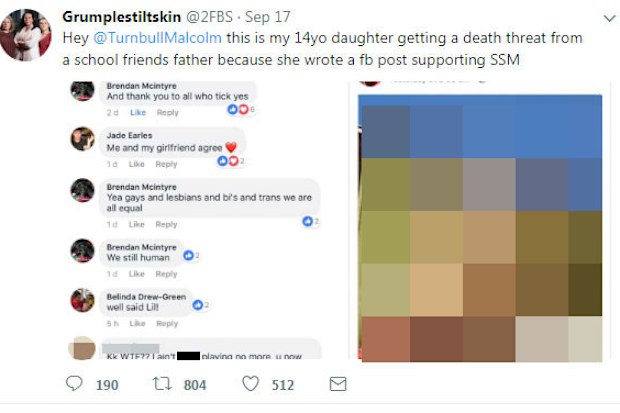Open the @TurnbullMalcolm mention link
The height and width of the screenshot is (413, 620).
coord(157,38)
